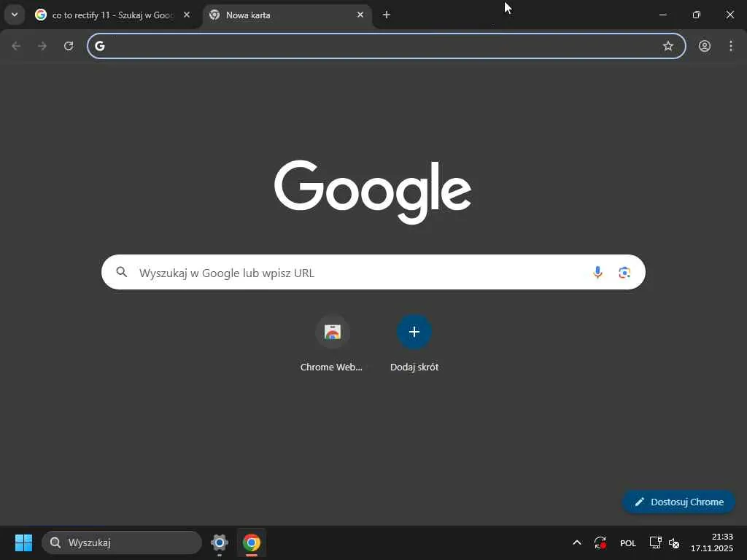Start voice search with microphone icon
This screenshot has width=747, height=560.
tap(597, 273)
